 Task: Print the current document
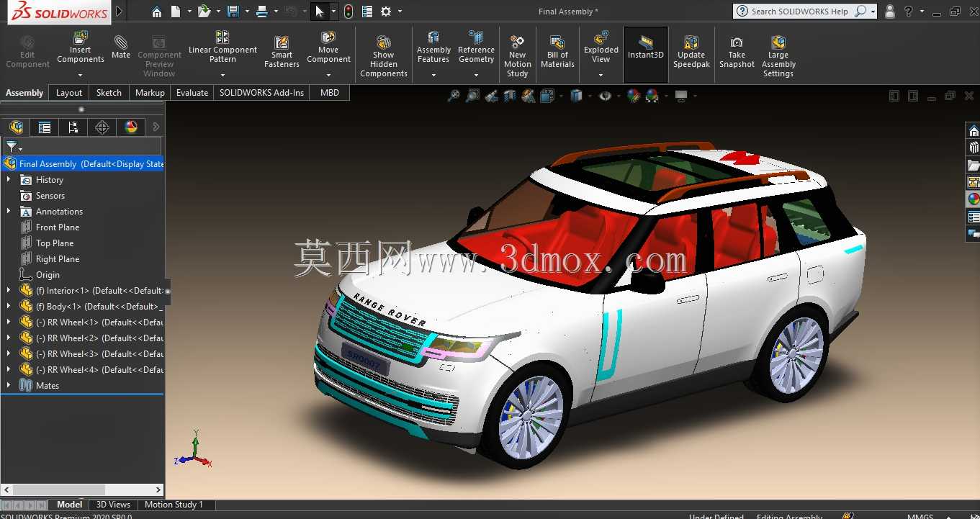(x=262, y=12)
